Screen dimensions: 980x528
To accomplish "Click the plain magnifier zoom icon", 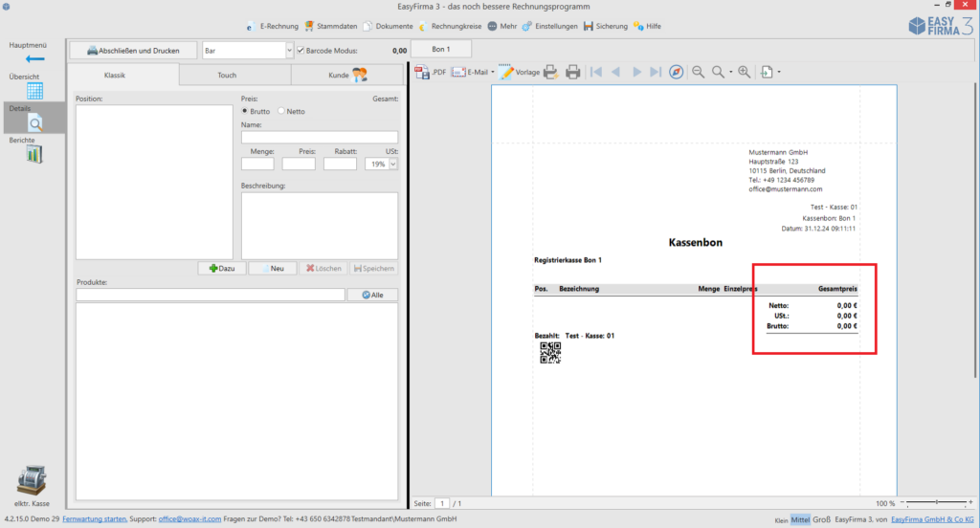I will coord(718,73).
